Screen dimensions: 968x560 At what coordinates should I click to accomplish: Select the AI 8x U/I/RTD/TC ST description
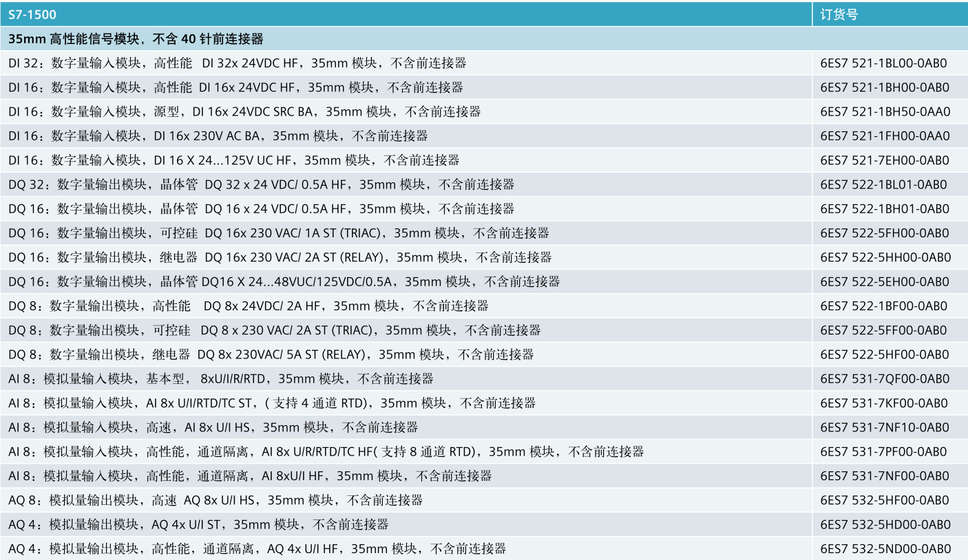pyautogui.click(x=272, y=403)
